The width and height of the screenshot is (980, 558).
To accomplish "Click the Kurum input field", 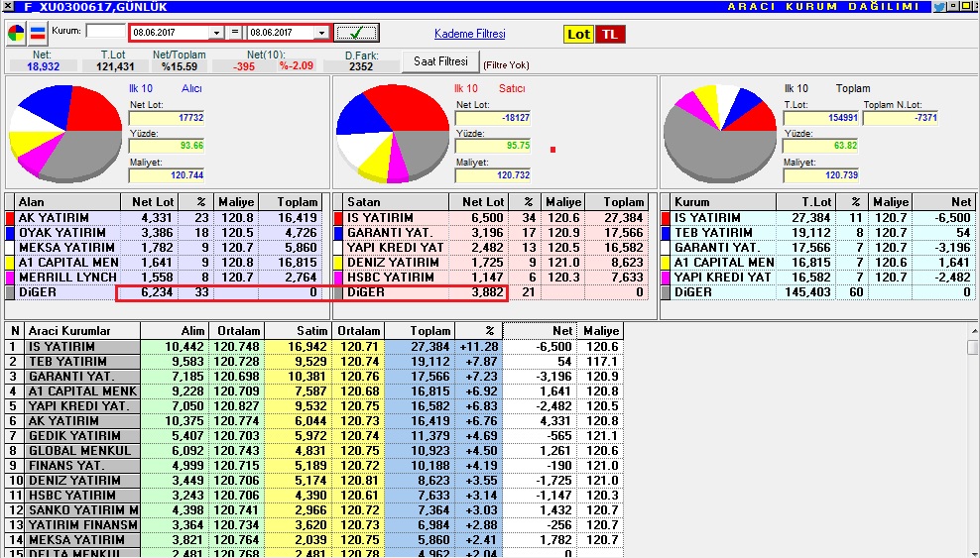I will (x=105, y=31).
